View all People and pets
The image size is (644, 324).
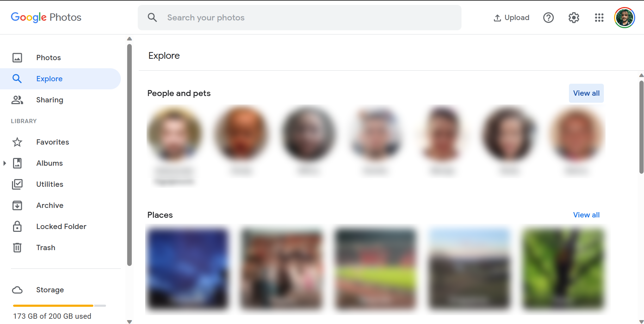(586, 93)
